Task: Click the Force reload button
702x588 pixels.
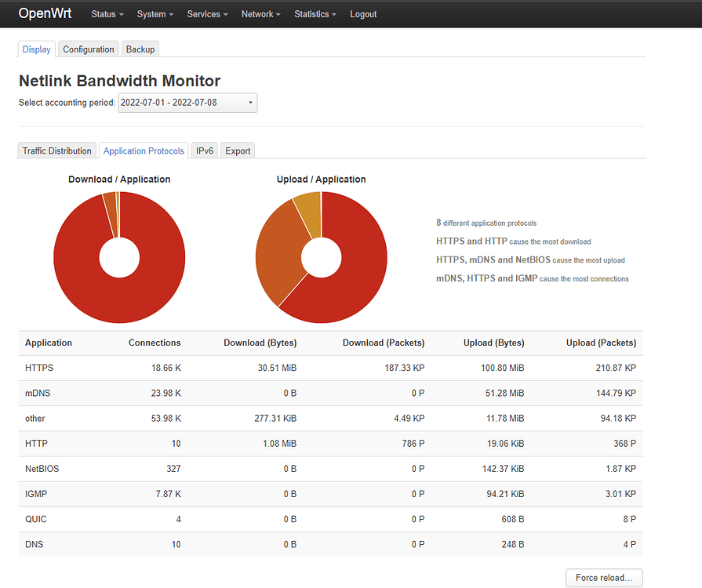Action: [x=604, y=578]
